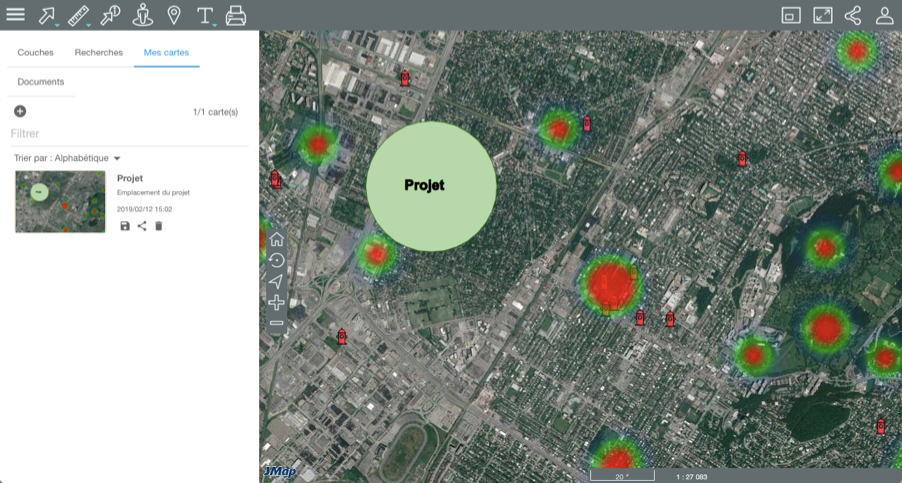Open the hamburger main menu
The image size is (902, 483).
pos(16,14)
